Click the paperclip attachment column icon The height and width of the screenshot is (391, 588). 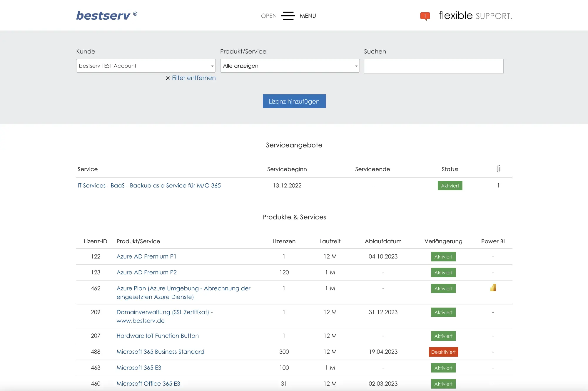498,169
